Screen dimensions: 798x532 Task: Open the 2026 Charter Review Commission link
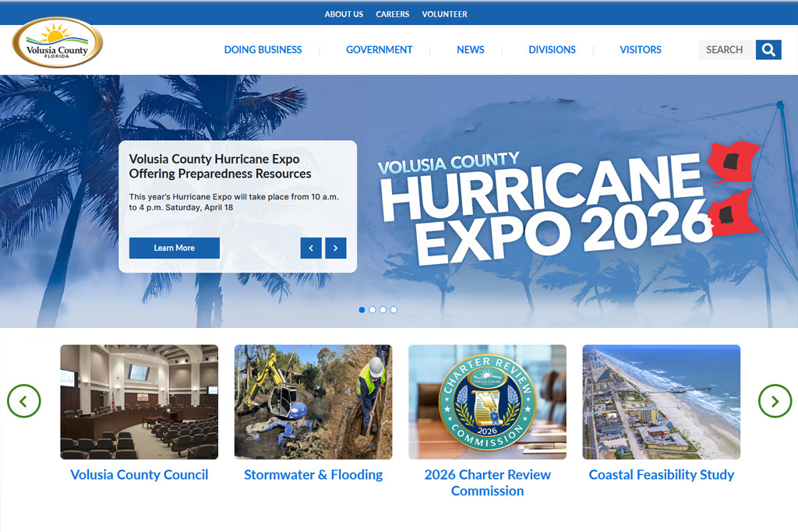click(488, 483)
